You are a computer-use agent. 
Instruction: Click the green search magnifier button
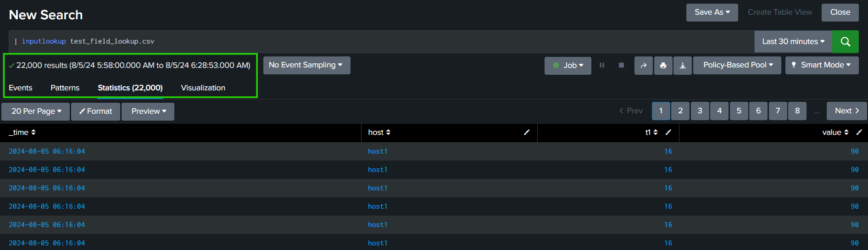click(x=845, y=42)
